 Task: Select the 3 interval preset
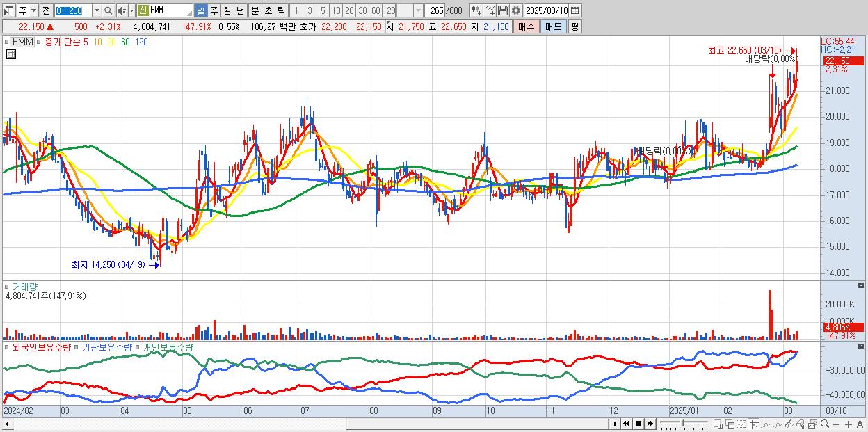310,10
